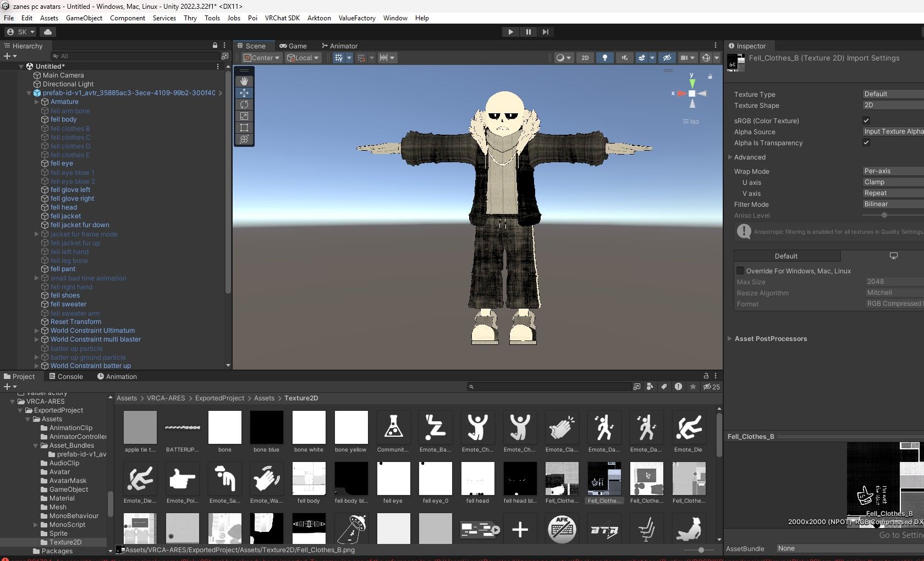Click the Default platform tab in Inspector
The height and width of the screenshot is (561, 924).
coord(787,256)
